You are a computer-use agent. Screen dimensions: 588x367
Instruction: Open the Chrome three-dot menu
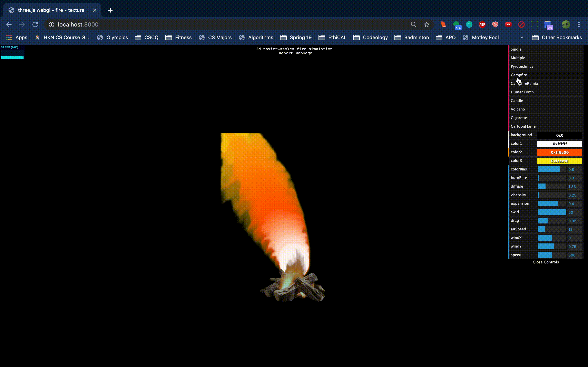[x=579, y=24]
